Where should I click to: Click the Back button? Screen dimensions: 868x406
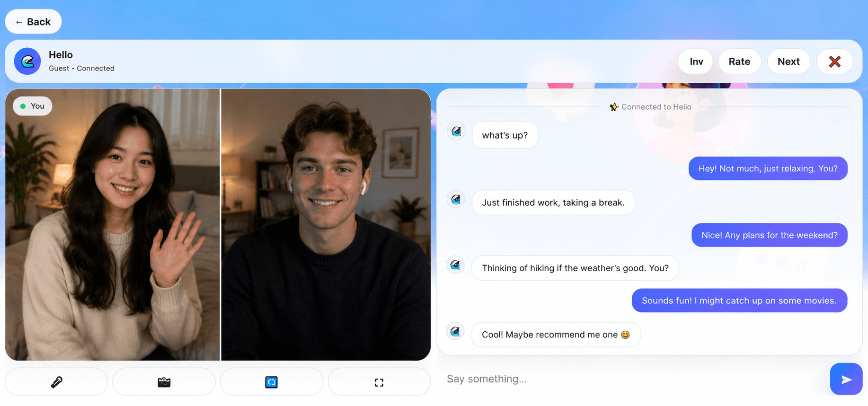33,22
